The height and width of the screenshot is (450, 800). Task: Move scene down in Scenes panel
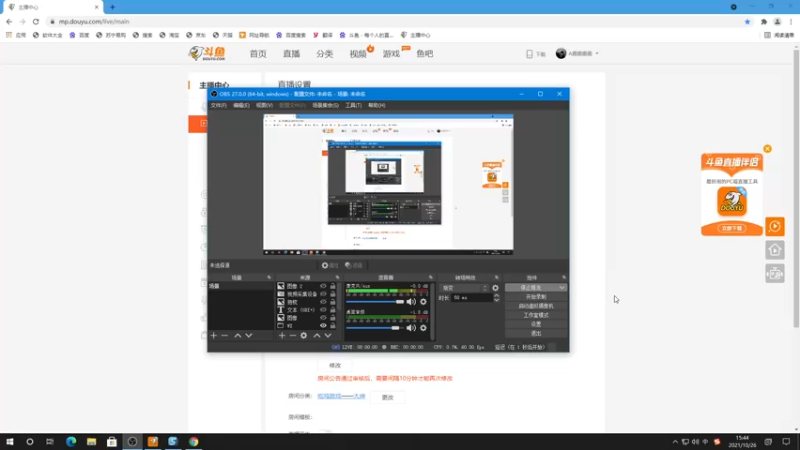[249, 335]
